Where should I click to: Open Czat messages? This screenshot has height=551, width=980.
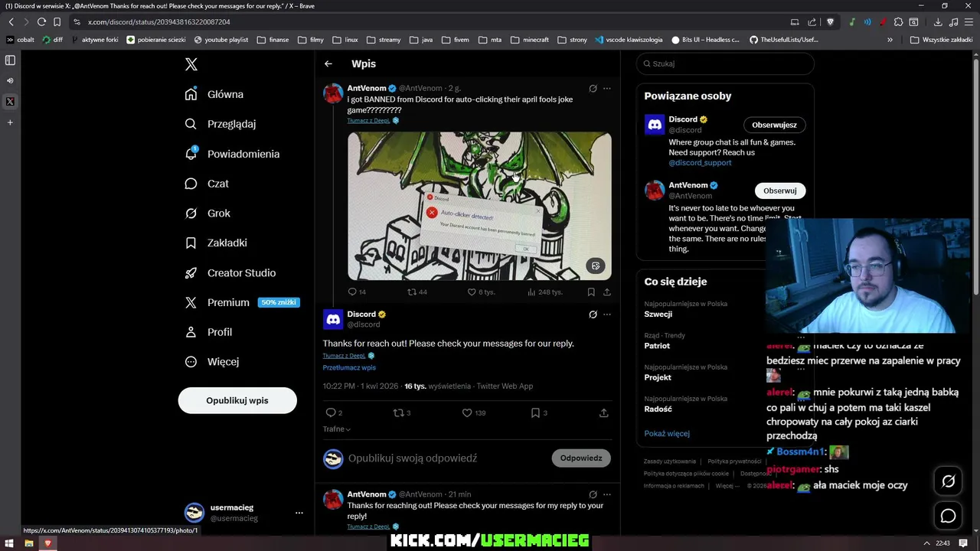click(207, 184)
